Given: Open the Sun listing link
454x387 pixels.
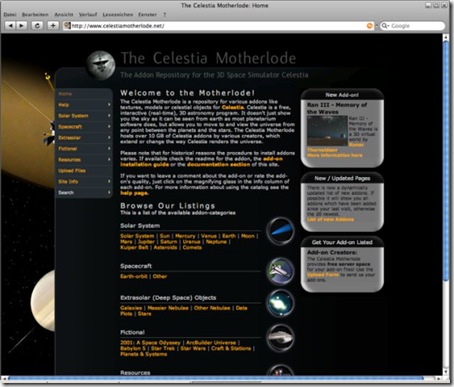Looking at the screenshot, I should point(165,236).
